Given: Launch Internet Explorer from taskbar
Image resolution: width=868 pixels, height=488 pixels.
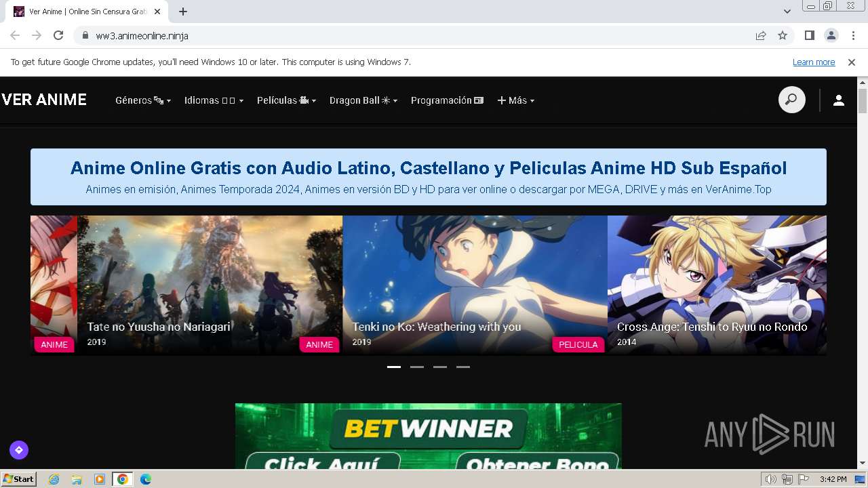Looking at the screenshot, I should [54, 479].
